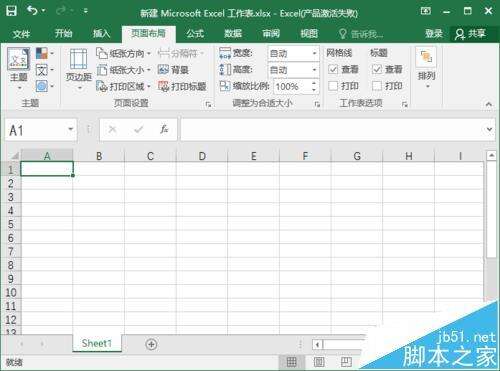Uncheck Headings View (查看) checkbox
This screenshot has height=371, width=500.
click(377, 69)
